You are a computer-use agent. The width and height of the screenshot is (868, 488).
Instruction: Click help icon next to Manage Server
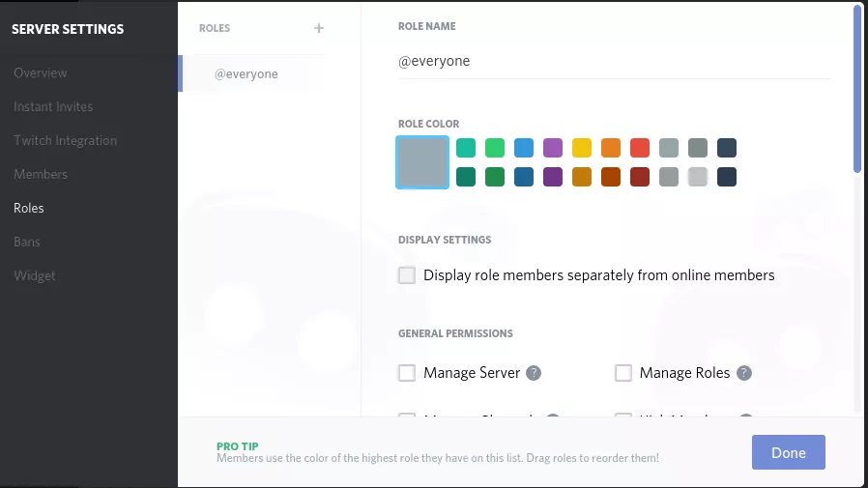click(533, 373)
